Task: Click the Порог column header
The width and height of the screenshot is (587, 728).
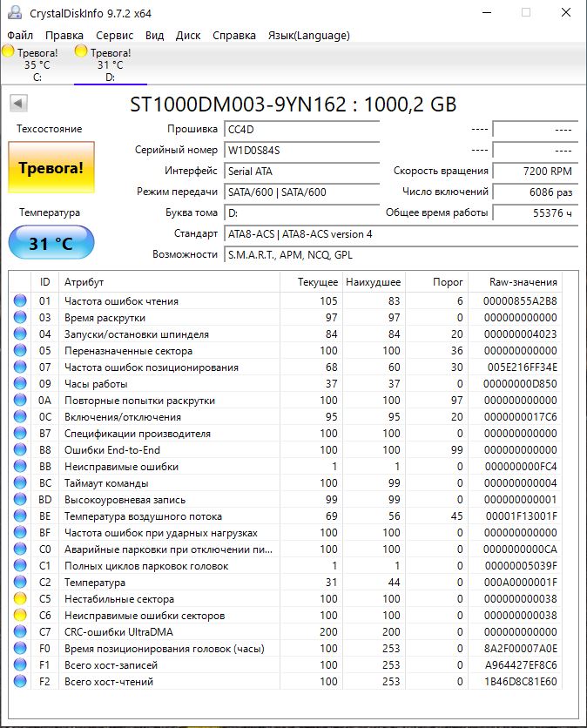Action: tap(436, 282)
